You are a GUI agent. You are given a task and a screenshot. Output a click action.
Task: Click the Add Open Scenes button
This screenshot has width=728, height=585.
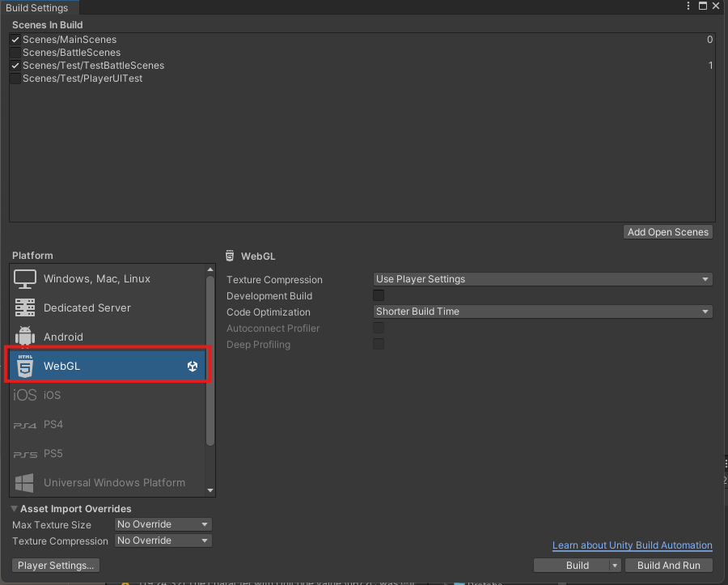coord(668,232)
